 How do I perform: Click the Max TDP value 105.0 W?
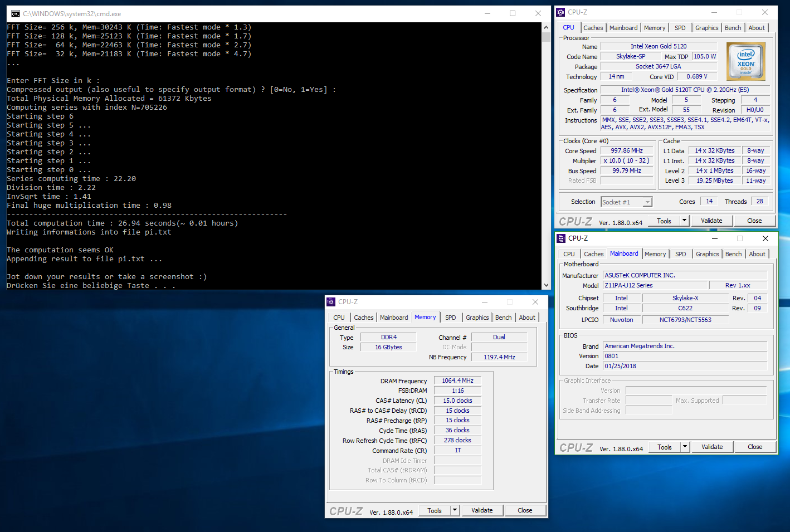(x=705, y=56)
